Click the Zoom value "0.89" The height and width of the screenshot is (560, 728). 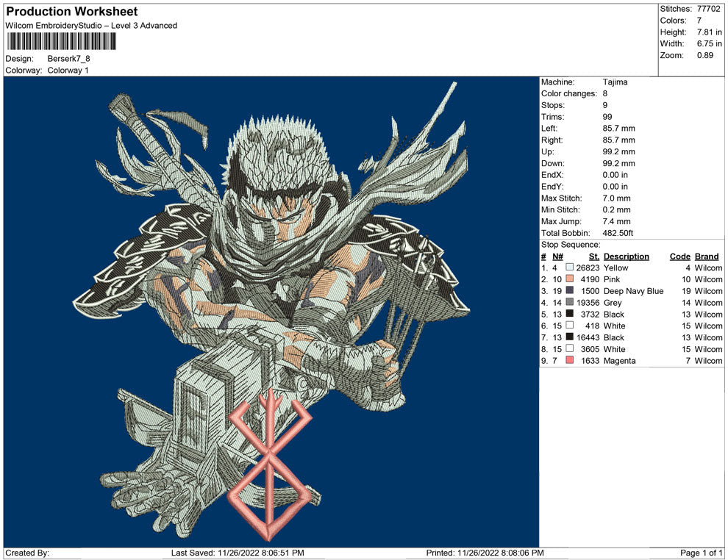[704, 55]
